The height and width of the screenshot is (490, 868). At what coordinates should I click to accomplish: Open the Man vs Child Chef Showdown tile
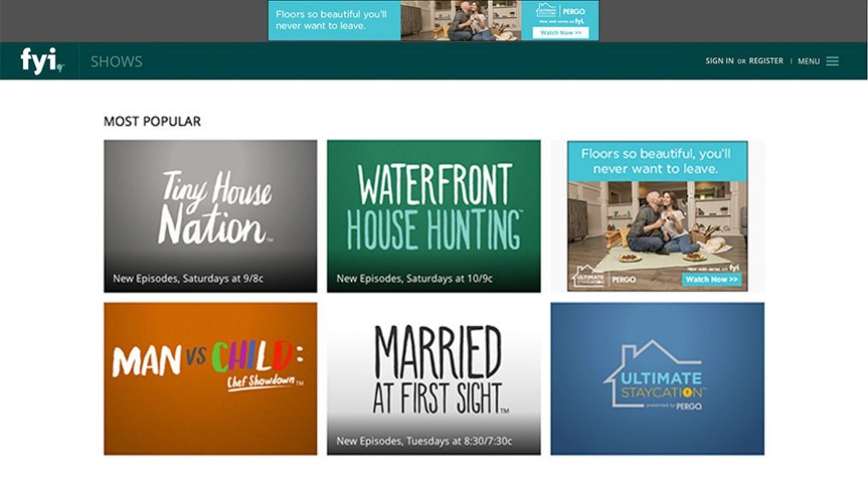pos(211,379)
